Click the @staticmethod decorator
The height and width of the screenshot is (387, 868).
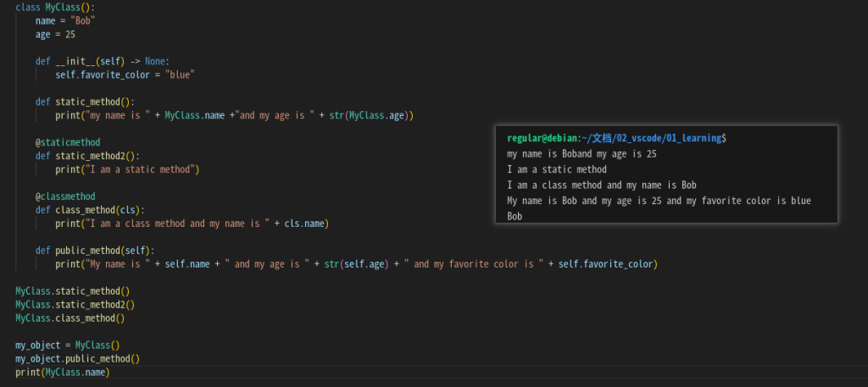[x=68, y=142]
